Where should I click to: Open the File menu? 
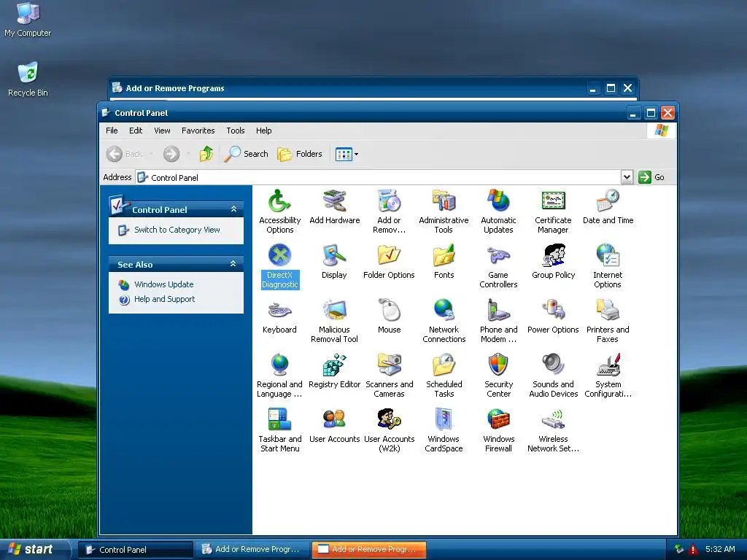112,131
